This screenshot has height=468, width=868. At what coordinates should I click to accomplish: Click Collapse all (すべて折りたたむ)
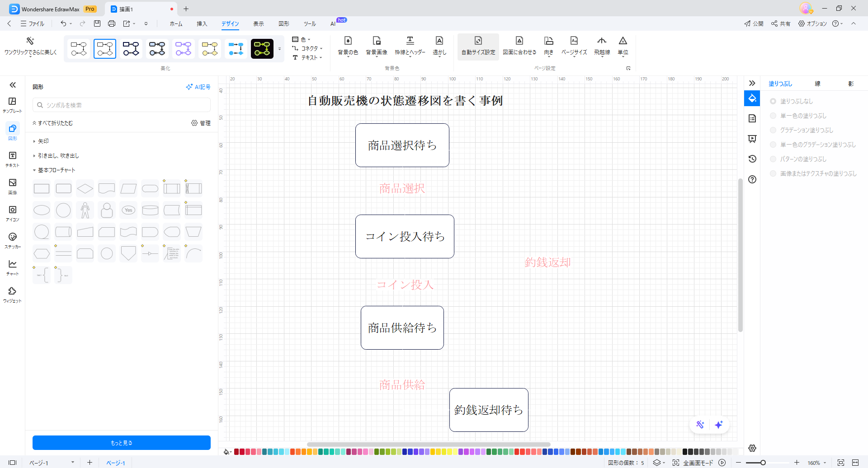tap(52, 123)
